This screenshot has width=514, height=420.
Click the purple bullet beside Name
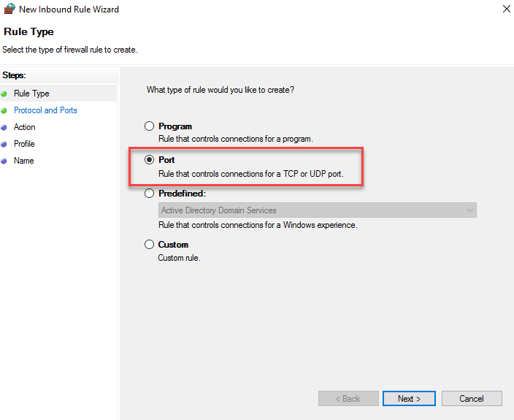pos(4,161)
